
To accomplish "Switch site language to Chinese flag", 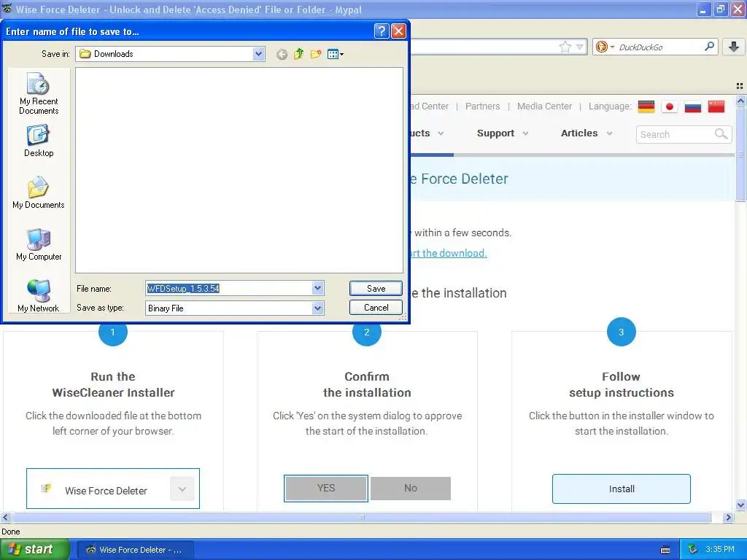I will pos(716,106).
